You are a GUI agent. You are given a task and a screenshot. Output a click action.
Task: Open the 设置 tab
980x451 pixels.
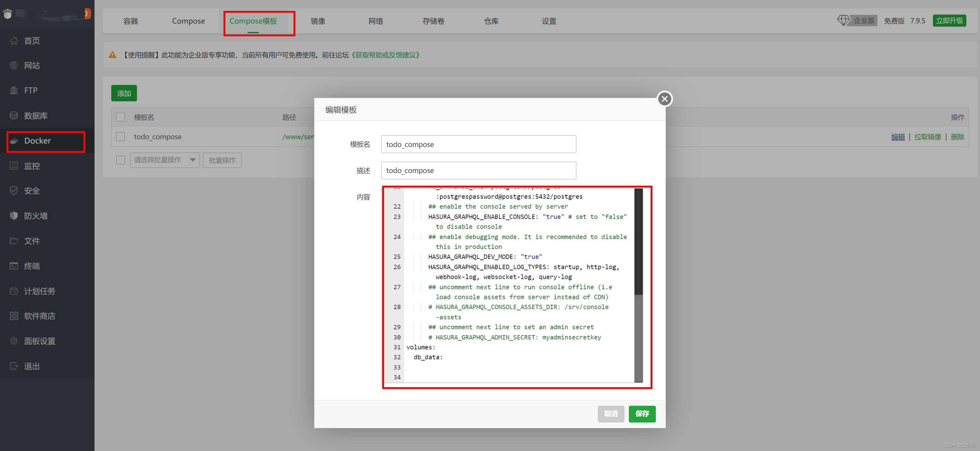(x=549, y=21)
